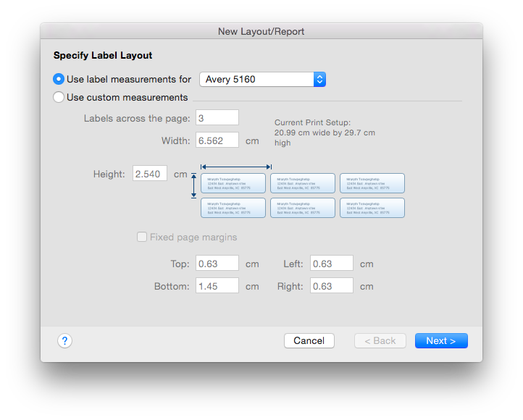This screenshot has width=523, height=420.
Task: Cancel the New Layout/Report dialog
Action: [x=309, y=340]
